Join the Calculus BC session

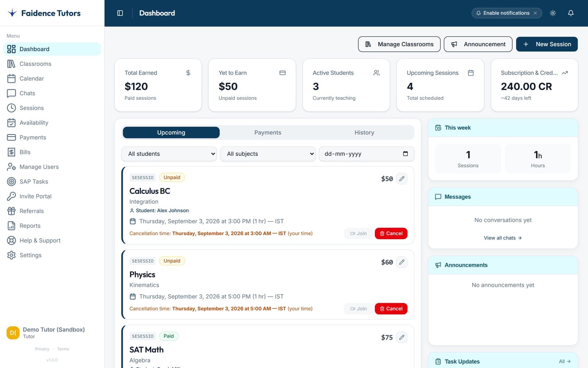coord(358,233)
